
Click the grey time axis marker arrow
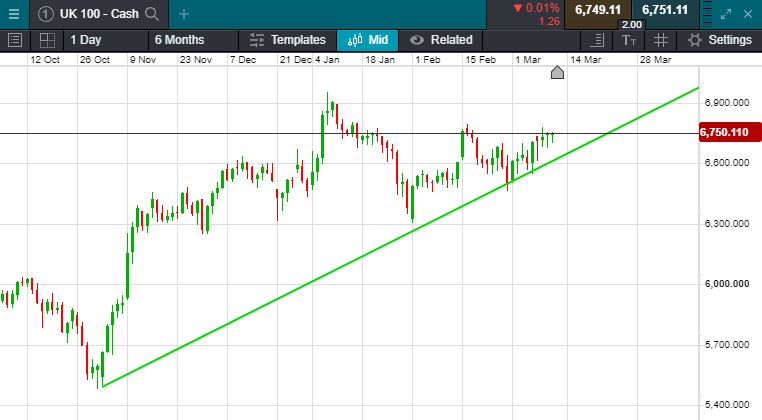[x=558, y=72]
